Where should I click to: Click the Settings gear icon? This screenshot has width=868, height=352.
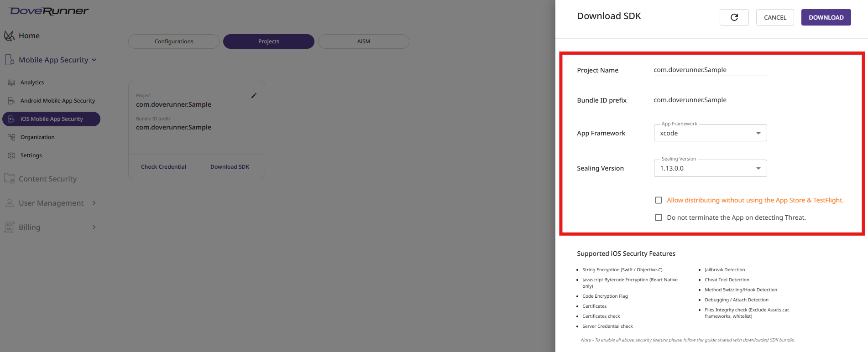click(x=11, y=155)
